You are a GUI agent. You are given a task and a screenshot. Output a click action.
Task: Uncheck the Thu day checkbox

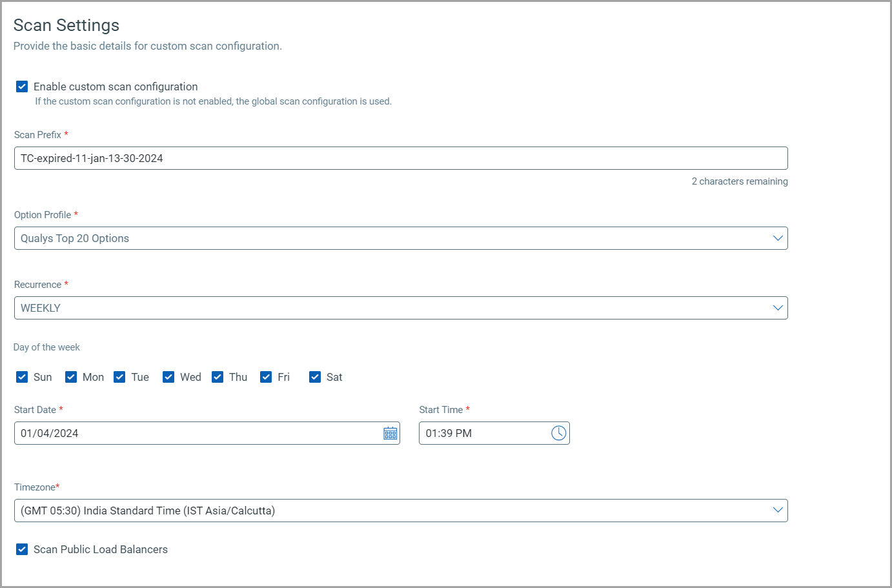pyautogui.click(x=218, y=377)
